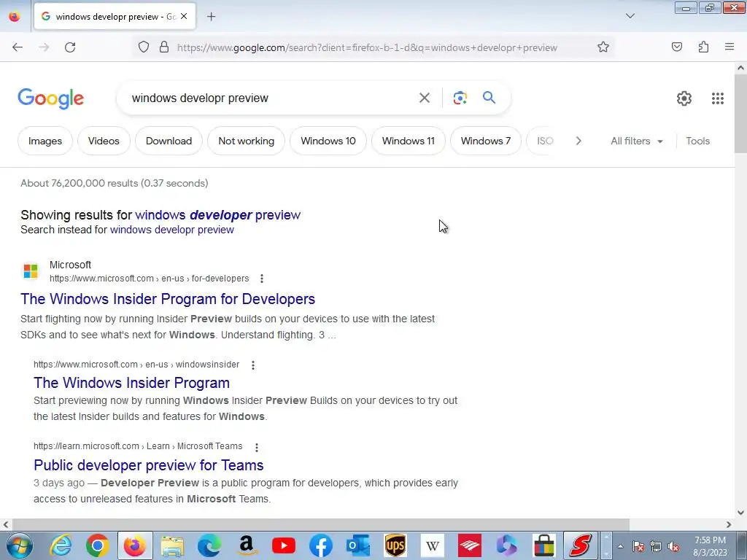Select the Videos filter chip
Image resolution: width=747 pixels, height=560 pixels.
(x=104, y=141)
